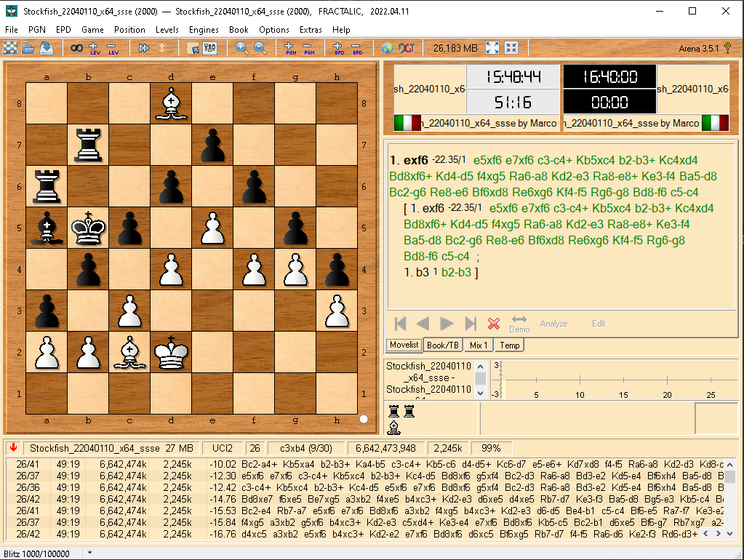
Task: Click the Demo button
Action: pyautogui.click(x=519, y=324)
